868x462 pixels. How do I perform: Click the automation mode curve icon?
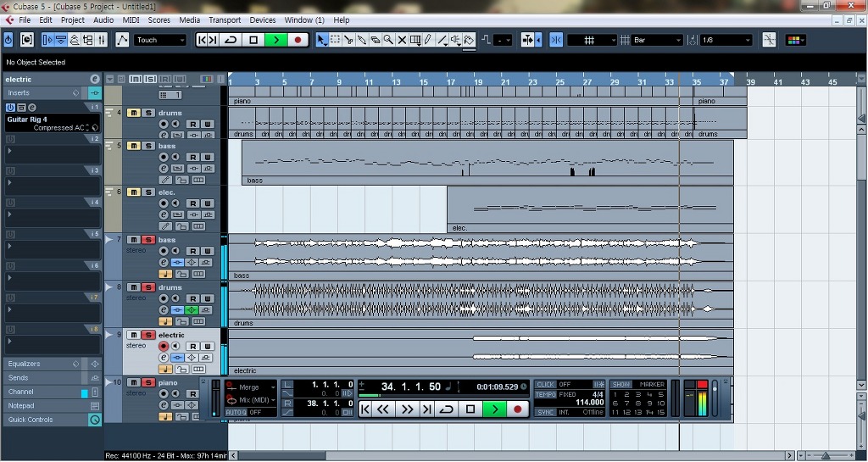click(x=122, y=40)
